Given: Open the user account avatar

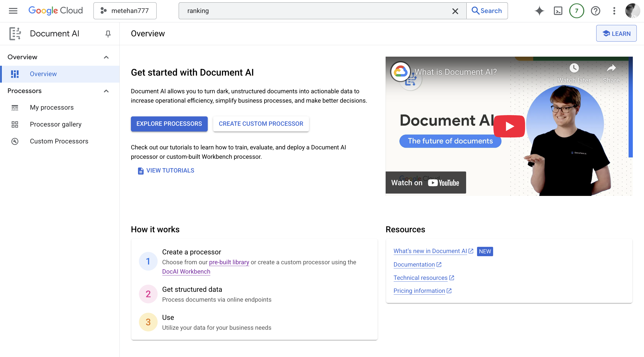Looking at the screenshot, I should (x=632, y=11).
